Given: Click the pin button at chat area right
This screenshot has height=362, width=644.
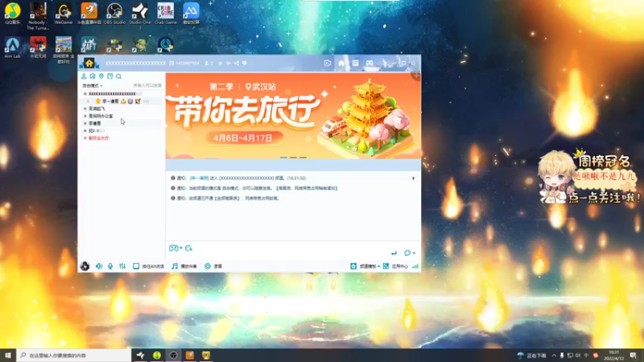Looking at the screenshot, I should (x=413, y=179).
